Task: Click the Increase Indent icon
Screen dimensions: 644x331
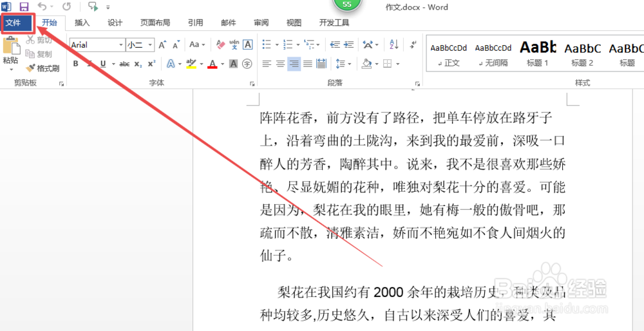Action: [x=348, y=44]
